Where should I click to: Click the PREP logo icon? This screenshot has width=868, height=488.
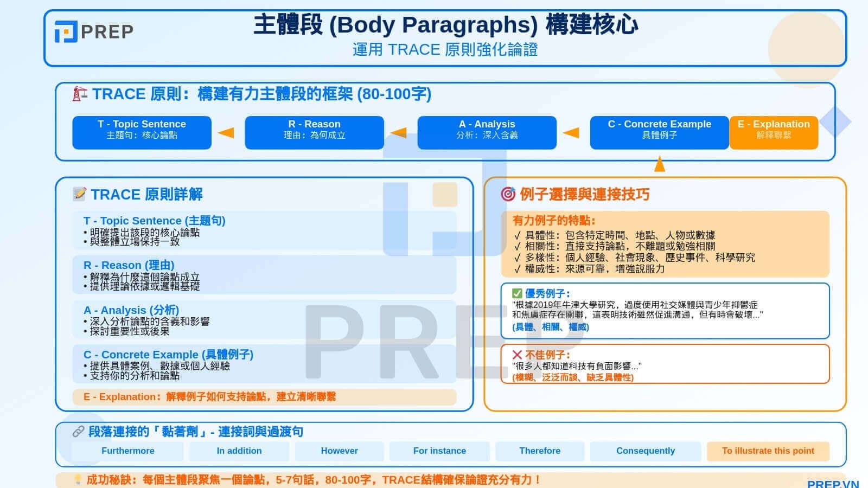pos(66,31)
